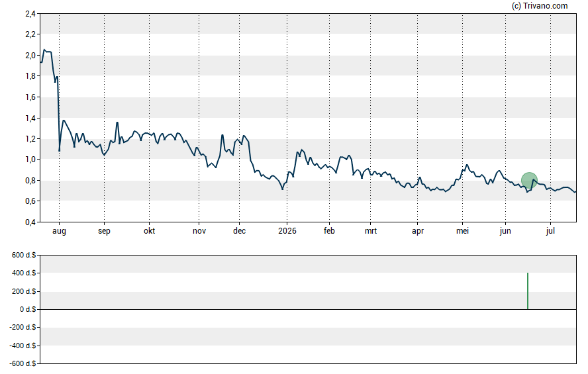Click the 2,0 price axis label
Image resolution: width=588 pixels, height=374 pixels.
[x=30, y=56]
